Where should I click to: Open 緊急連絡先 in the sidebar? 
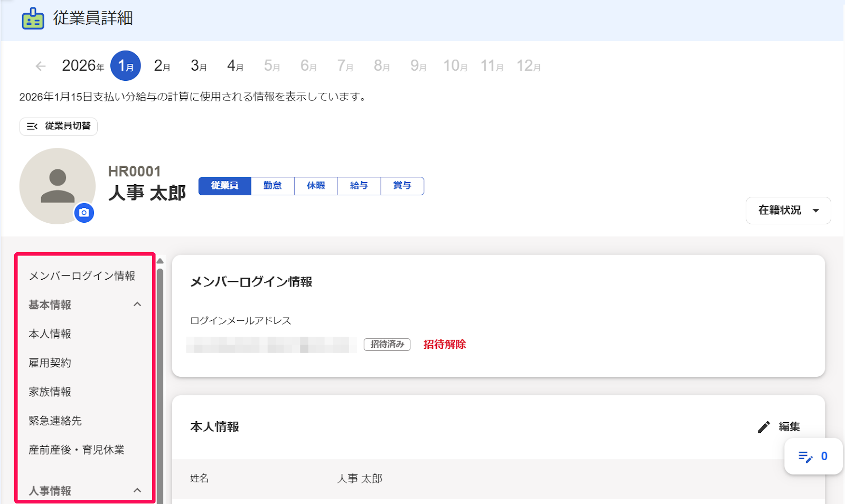(x=55, y=421)
